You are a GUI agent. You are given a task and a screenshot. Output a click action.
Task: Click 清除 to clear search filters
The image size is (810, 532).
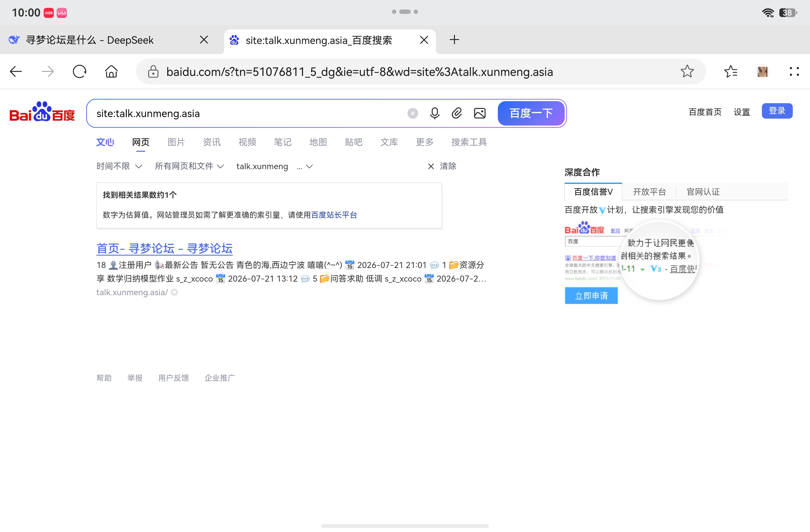click(x=442, y=166)
